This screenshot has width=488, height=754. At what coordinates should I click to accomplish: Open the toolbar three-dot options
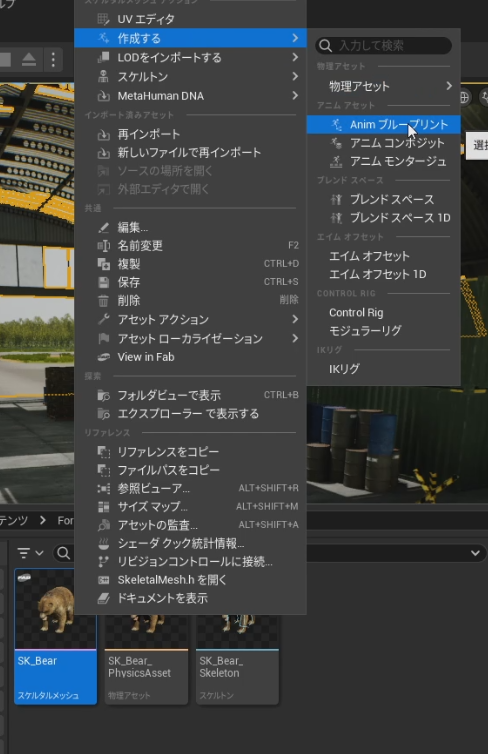tap(53, 60)
